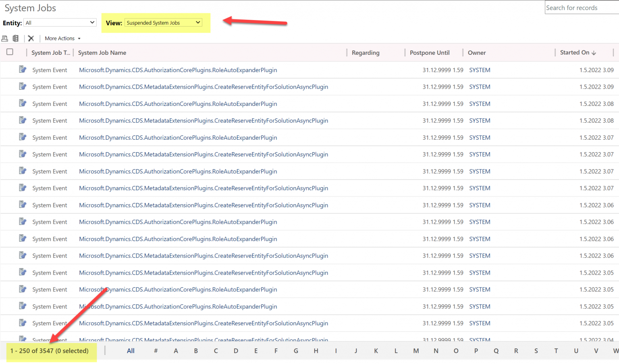619x364 pixels.
Task: Click the record icon on the last visible row
Action: [x=23, y=338]
